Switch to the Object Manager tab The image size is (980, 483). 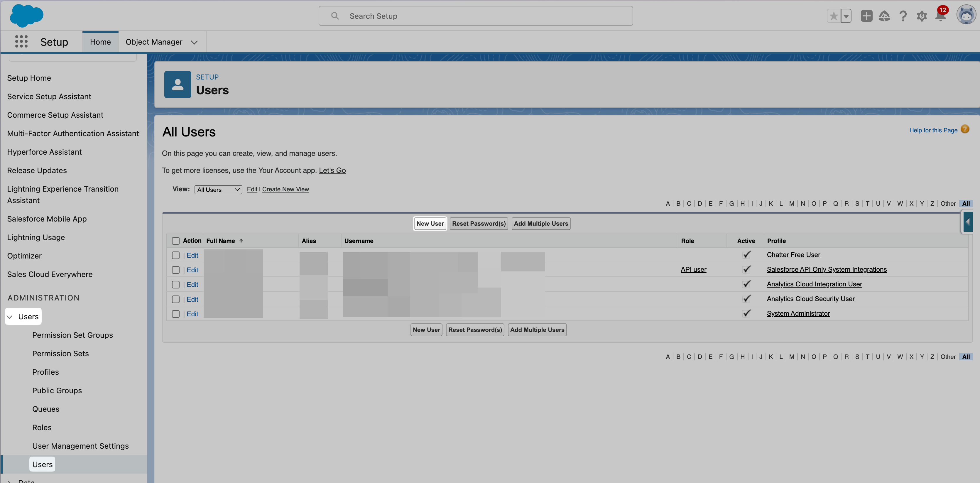coord(154,42)
